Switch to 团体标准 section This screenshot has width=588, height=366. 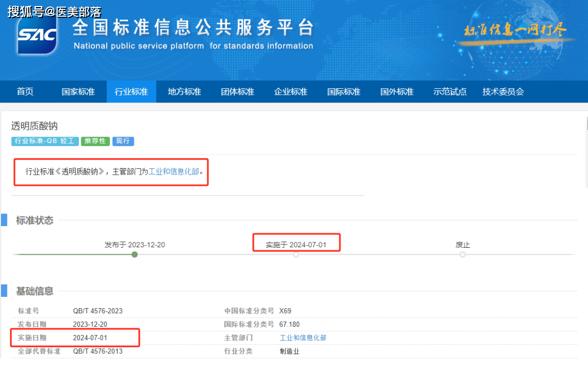(237, 91)
